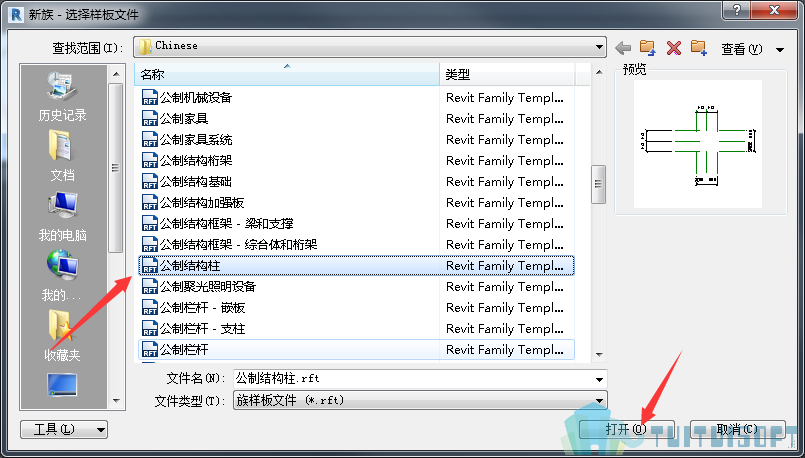Click the RFT icon of 公制家具系统

tap(149, 140)
